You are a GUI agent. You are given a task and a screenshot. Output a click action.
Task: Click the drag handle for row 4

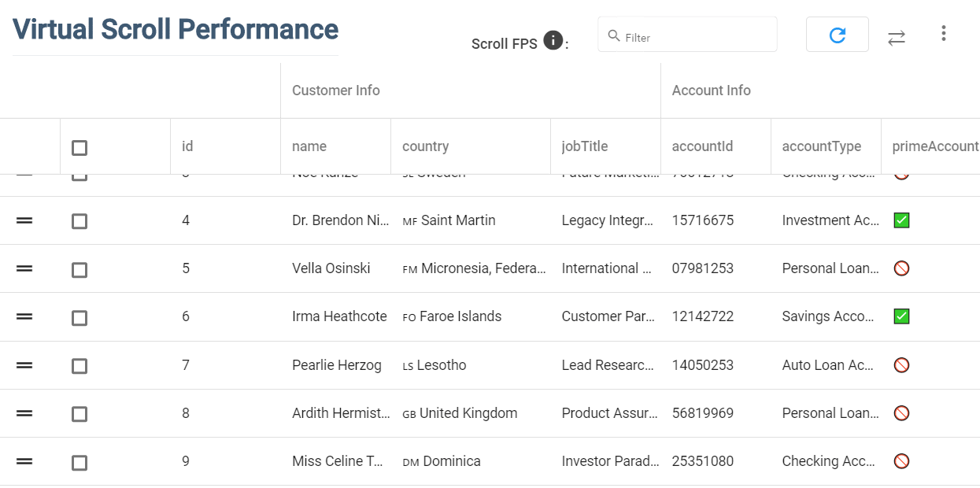tap(24, 221)
